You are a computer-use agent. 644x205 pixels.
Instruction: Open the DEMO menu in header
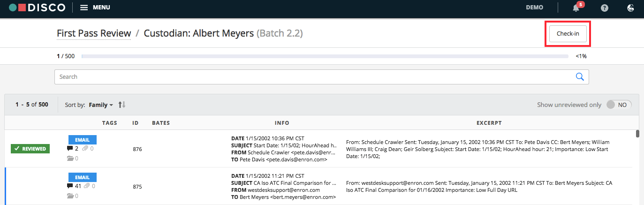point(534,8)
